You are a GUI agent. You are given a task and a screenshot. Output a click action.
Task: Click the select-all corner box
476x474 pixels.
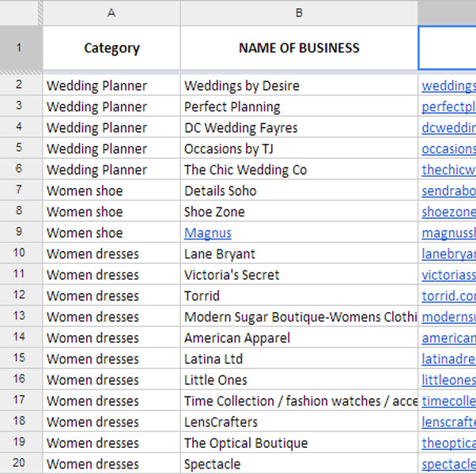click(20, 12)
